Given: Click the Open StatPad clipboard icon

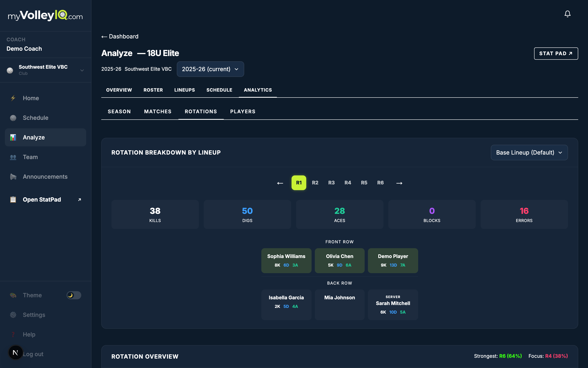Looking at the screenshot, I should pos(13,200).
